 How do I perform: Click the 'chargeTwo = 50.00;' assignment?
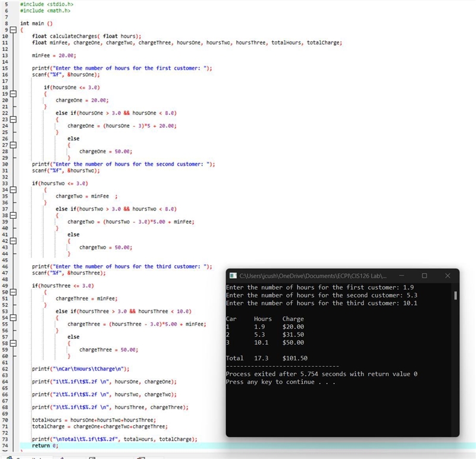point(106,247)
